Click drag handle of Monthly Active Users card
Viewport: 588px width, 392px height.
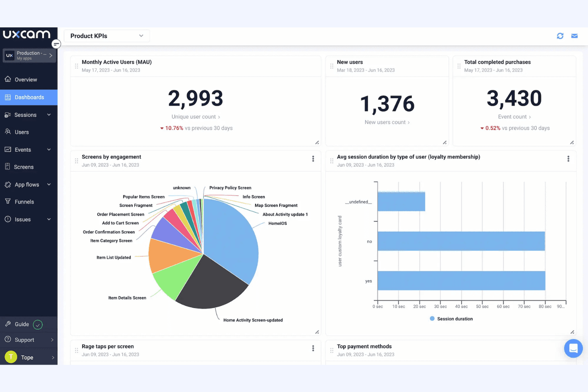coord(76,66)
